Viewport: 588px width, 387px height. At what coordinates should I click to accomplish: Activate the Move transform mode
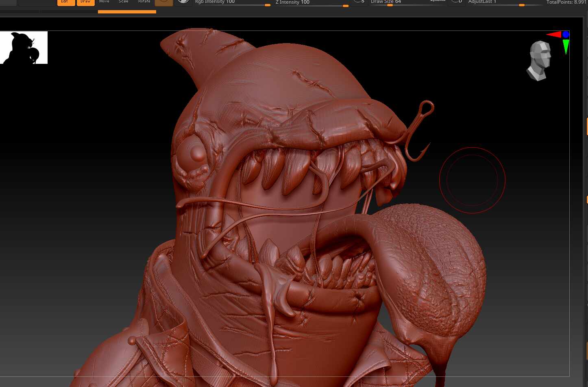[105, 2]
